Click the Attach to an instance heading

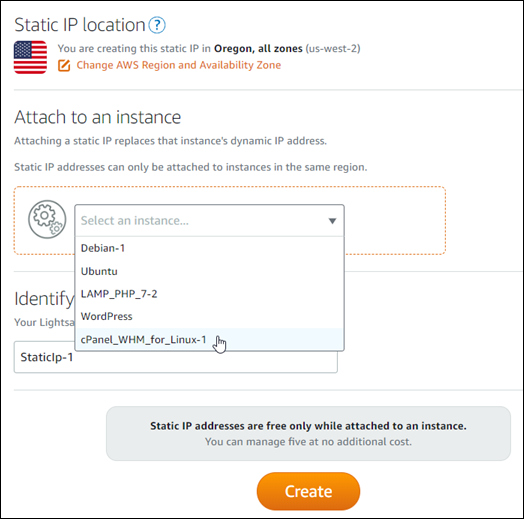click(97, 117)
